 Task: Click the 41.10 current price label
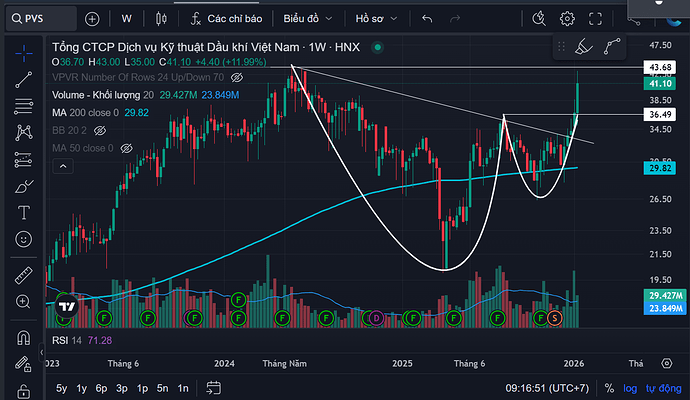pyautogui.click(x=660, y=84)
